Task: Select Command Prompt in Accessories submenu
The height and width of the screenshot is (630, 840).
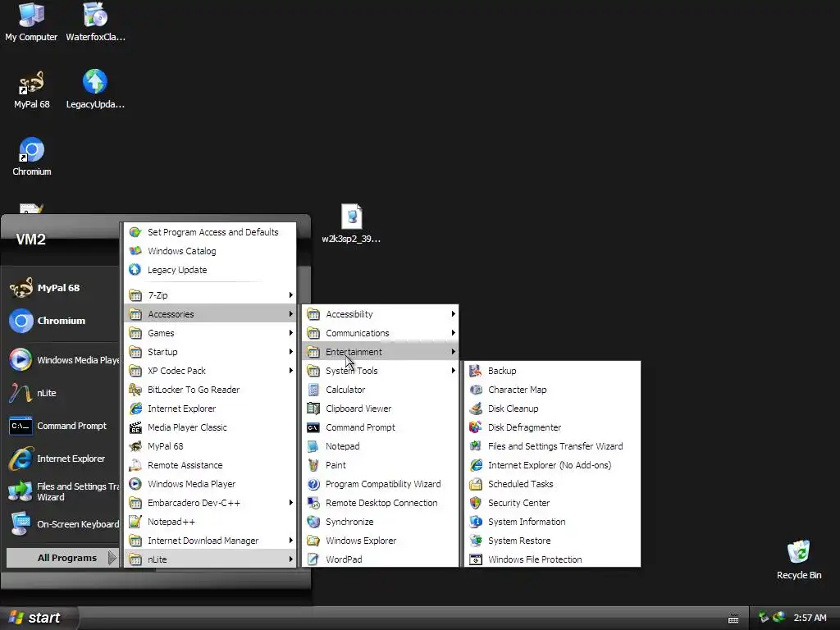Action: pyautogui.click(x=381, y=427)
